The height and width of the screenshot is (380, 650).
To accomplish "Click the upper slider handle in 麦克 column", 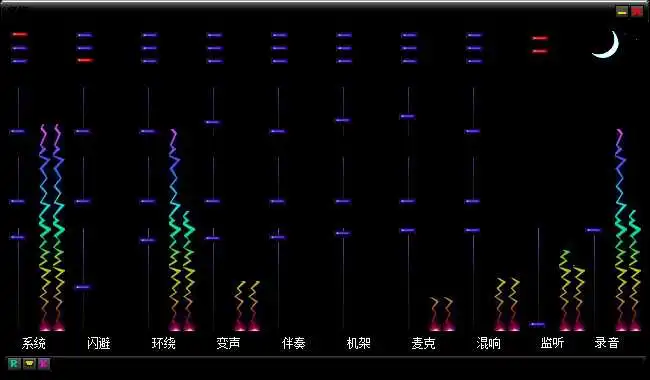I will pyautogui.click(x=407, y=116).
